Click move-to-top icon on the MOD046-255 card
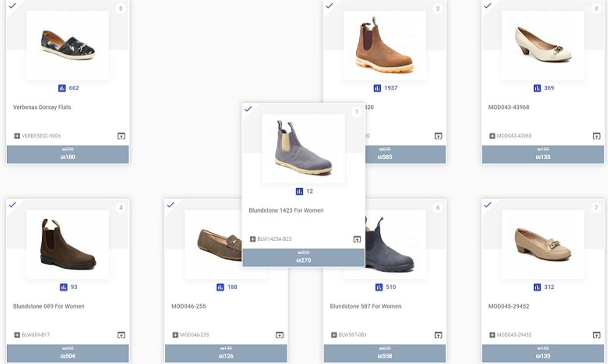Screen dimensions: 608x364 [x=280, y=335]
